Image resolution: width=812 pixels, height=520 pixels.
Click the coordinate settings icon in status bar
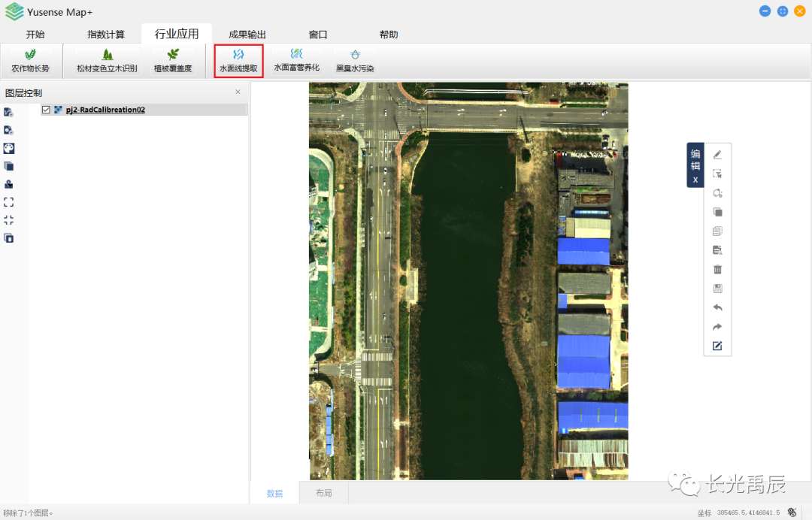coord(792,512)
